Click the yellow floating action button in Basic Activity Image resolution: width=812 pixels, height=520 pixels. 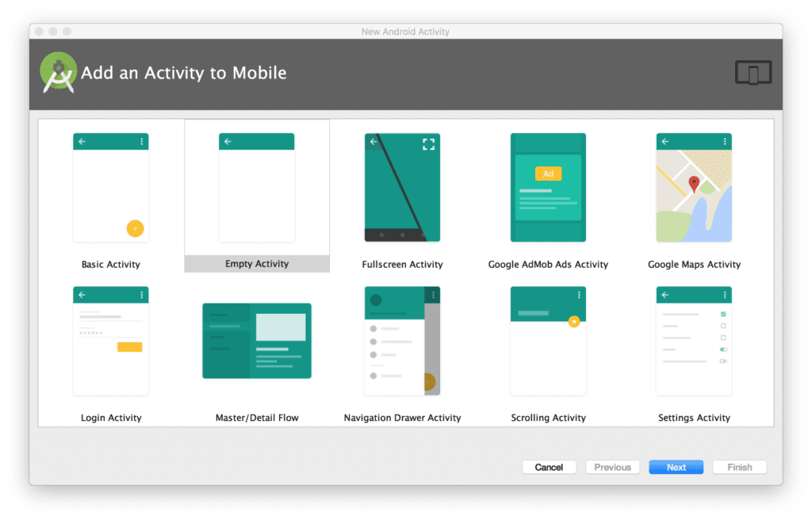click(x=135, y=228)
